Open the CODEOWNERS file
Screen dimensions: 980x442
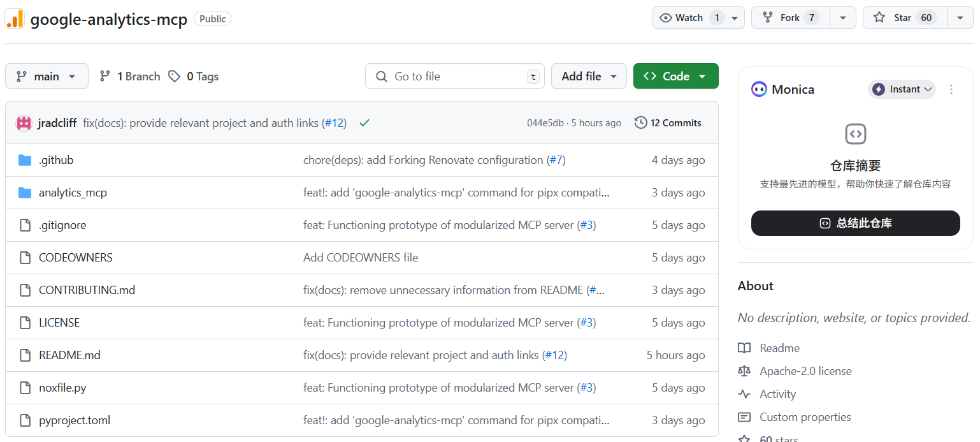(x=76, y=258)
